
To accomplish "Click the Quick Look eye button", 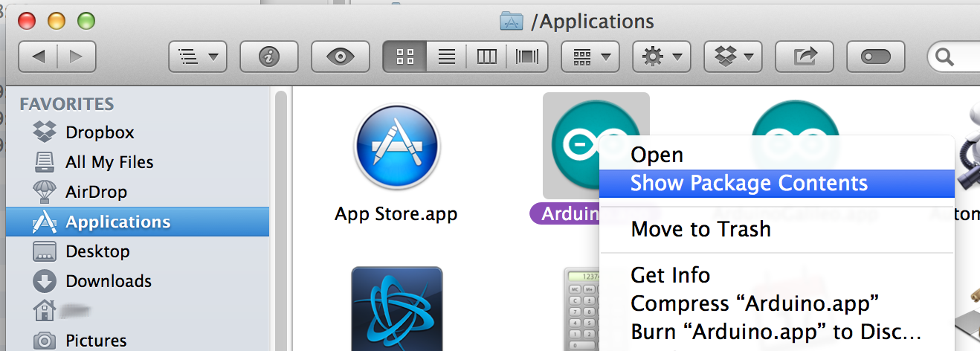I will pyautogui.click(x=341, y=56).
